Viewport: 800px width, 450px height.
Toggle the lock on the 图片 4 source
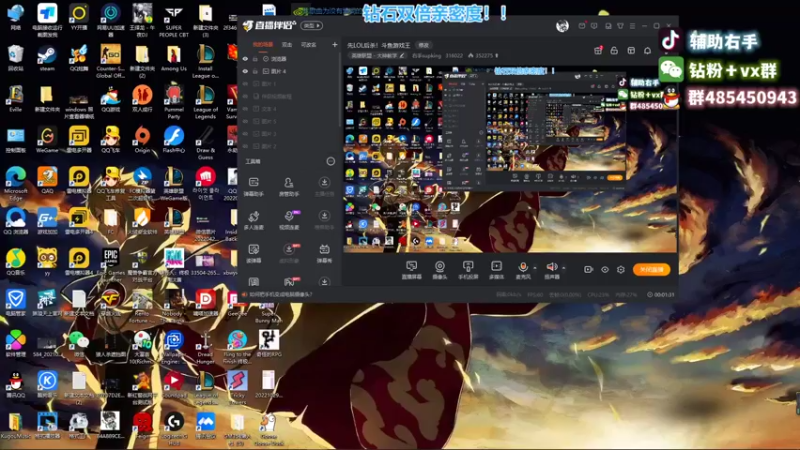click(255, 71)
